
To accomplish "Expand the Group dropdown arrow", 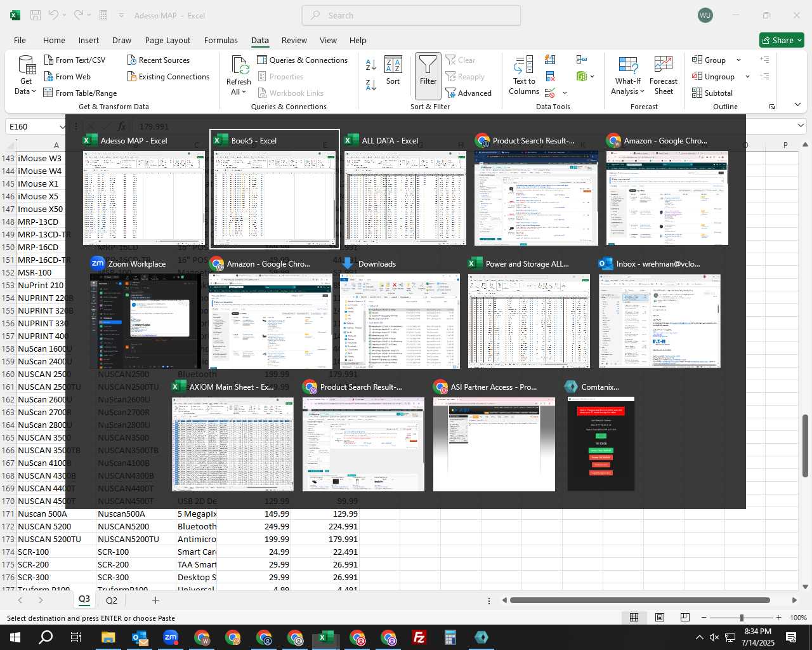I will click(x=738, y=60).
